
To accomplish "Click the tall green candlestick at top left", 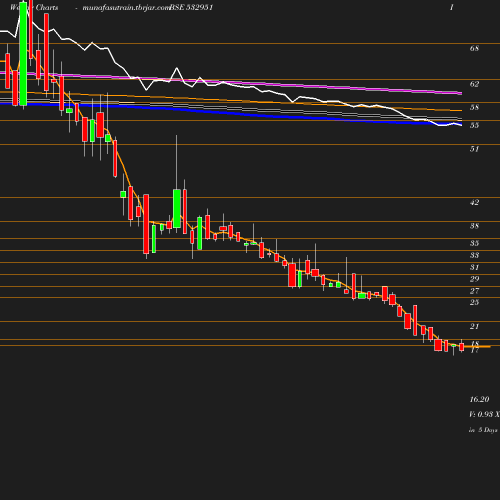I will (x=23, y=53).
